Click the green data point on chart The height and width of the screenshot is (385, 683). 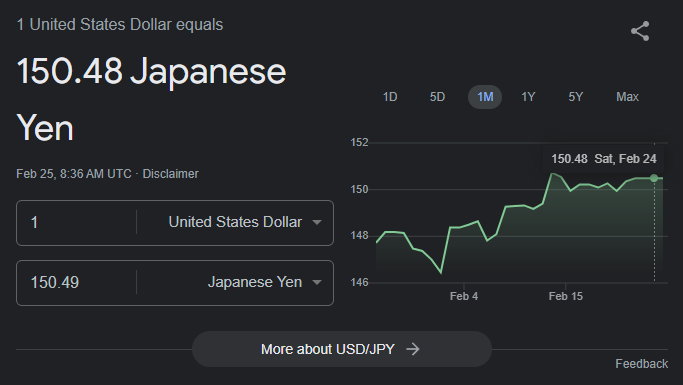click(654, 178)
